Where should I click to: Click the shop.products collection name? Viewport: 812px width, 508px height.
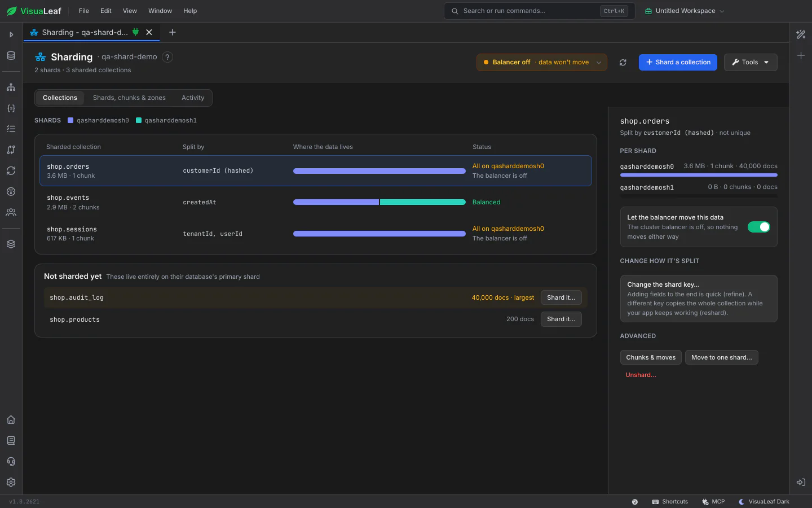74,319
